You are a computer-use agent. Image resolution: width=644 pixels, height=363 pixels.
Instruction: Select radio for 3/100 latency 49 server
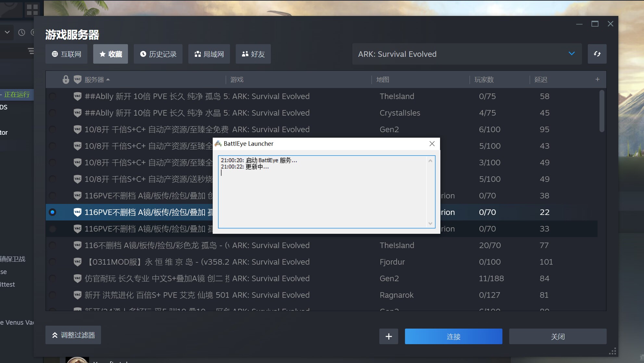pos(52,162)
